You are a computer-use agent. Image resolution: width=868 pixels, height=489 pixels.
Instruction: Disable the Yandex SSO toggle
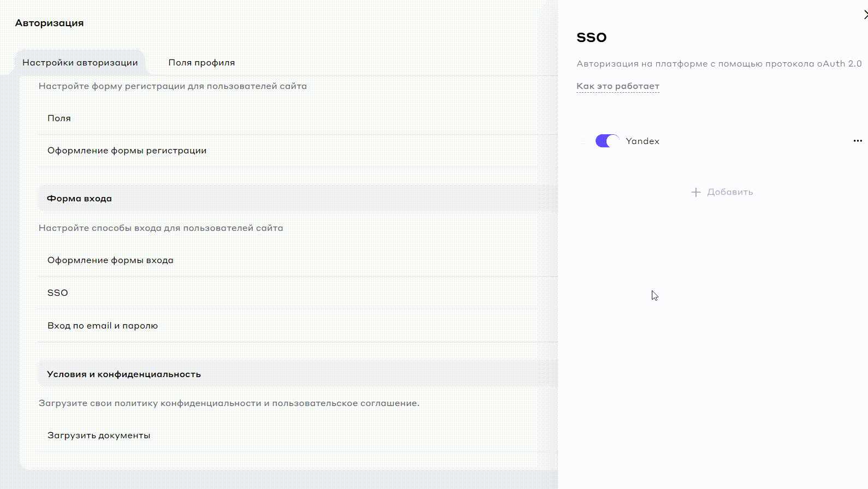(607, 141)
